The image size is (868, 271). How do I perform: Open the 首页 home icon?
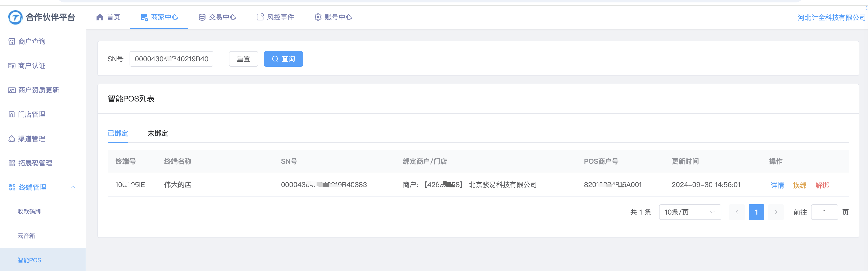pos(100,17)
